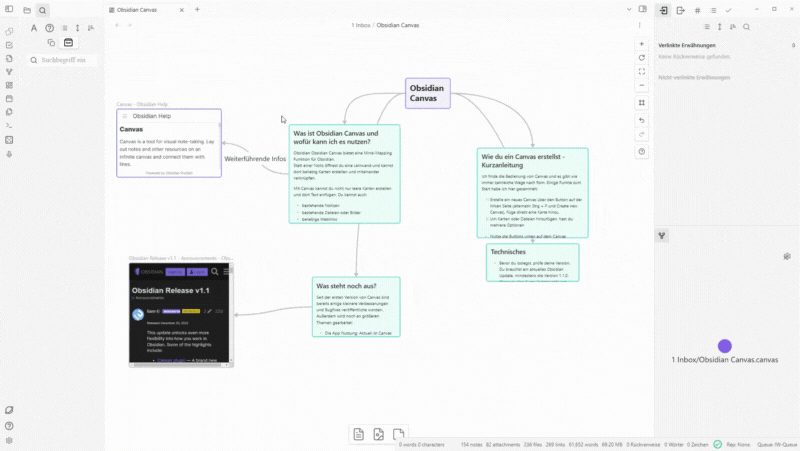Viewport: 800px width, 451px height.
Task: Open backlinks sort order menu
Action: coord(733,27)
